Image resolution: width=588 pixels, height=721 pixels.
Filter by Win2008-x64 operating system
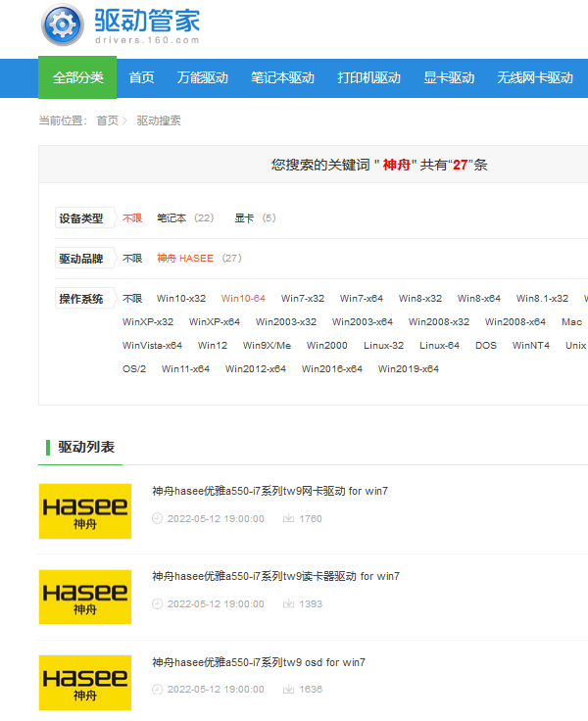[x=515, y=322]
